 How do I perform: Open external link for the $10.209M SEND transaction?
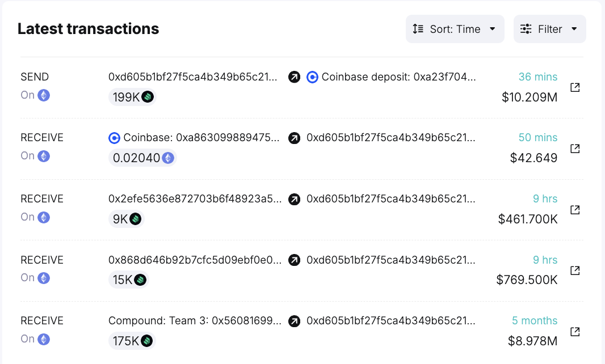[574, 87]
